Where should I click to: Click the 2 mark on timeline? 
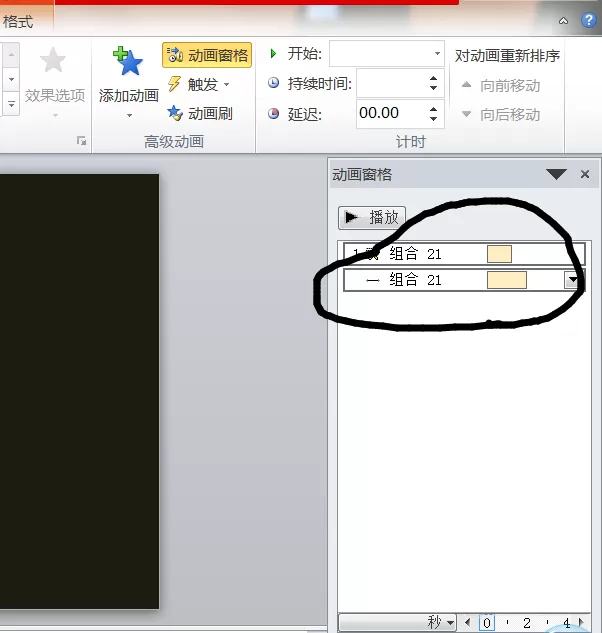pos(526,623)
